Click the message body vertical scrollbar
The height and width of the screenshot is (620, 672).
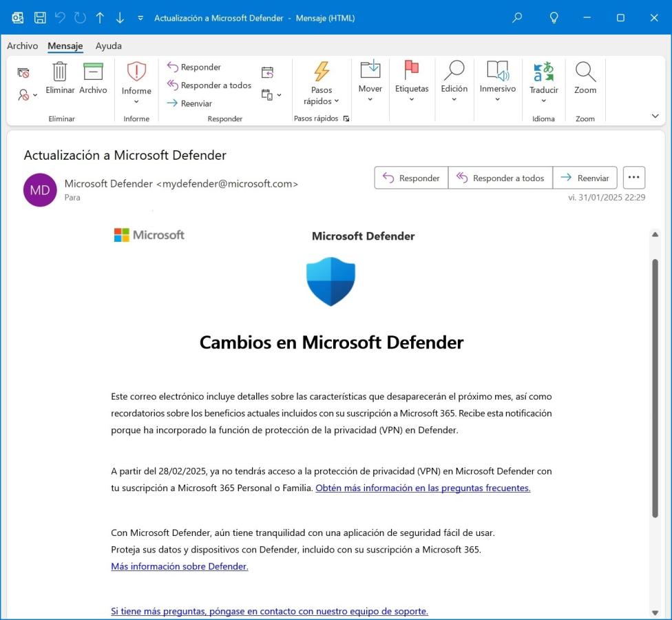655,386
